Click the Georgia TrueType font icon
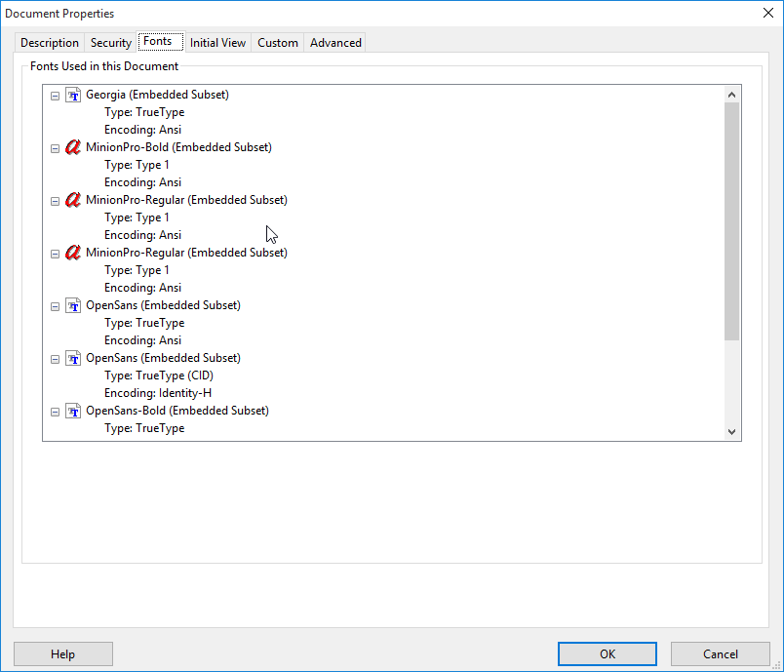 tap(73, 95)
